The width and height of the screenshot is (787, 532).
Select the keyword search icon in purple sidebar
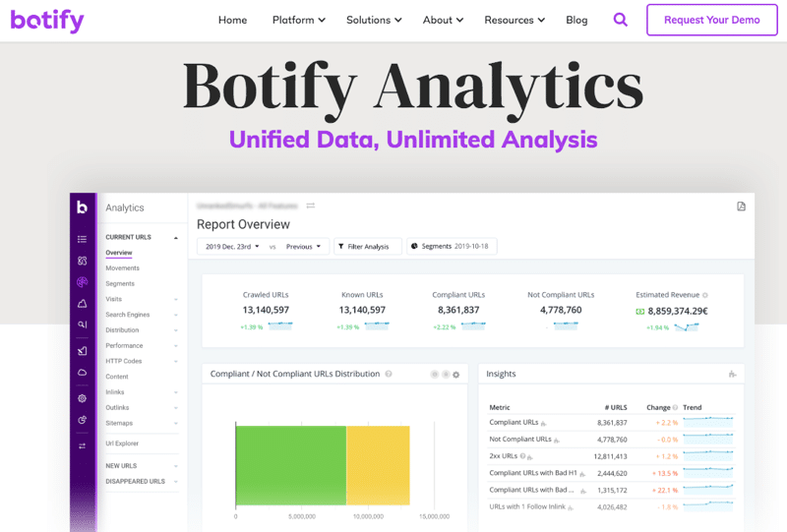click(83, 325)
